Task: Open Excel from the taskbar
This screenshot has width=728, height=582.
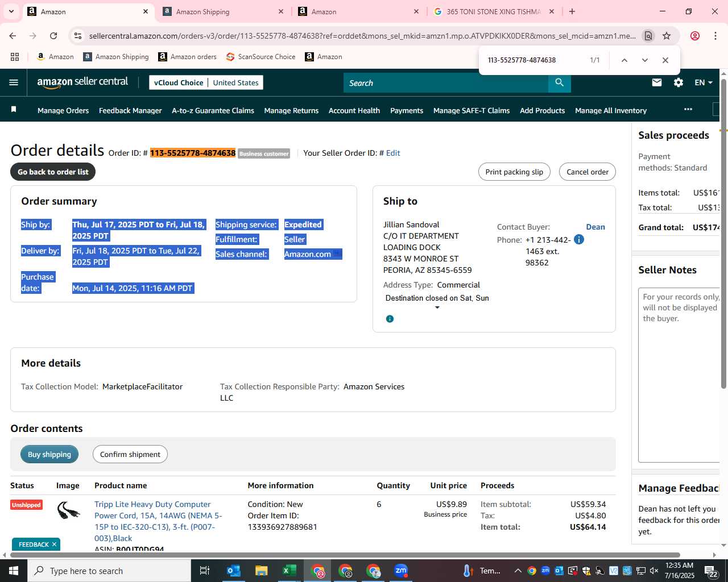Action: coord(289,571)
